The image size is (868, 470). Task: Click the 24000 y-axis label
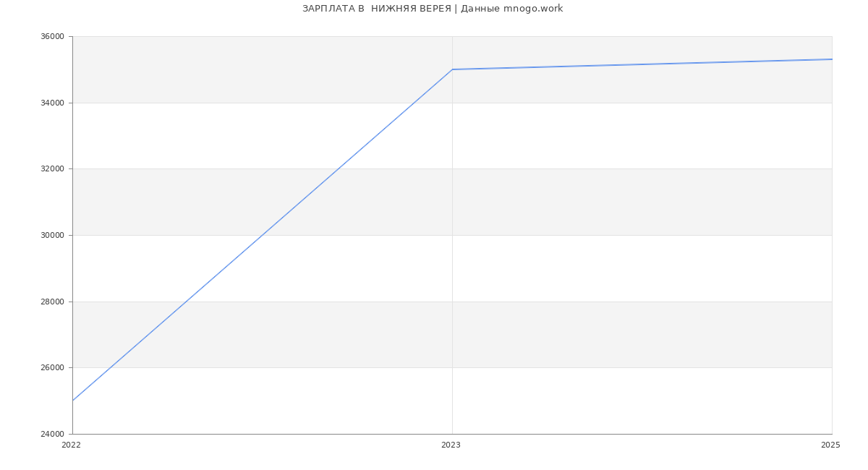pyautogui.click(x=53, y=435)
